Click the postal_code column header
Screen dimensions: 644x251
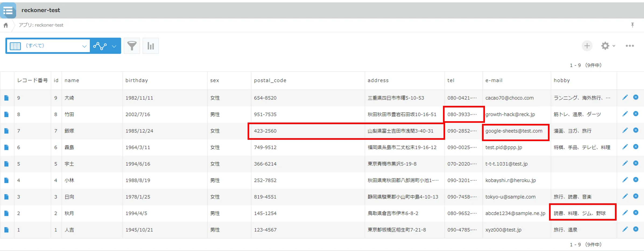click(270, 81)
